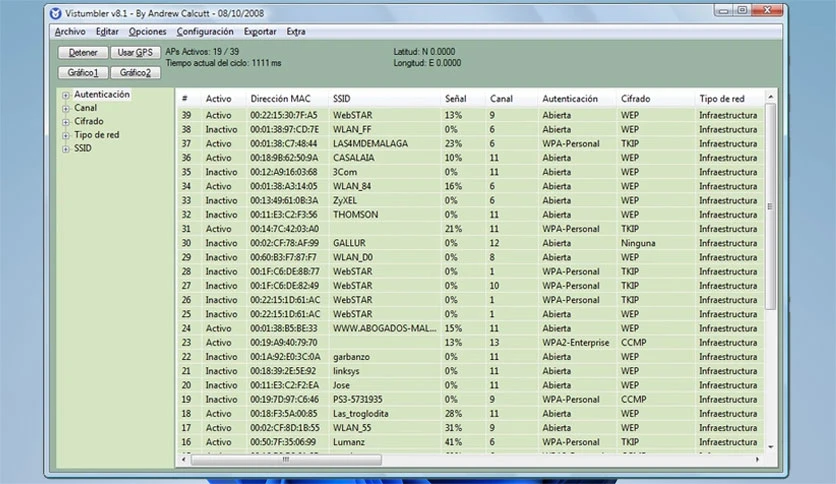Open the Opciones menu
The image size is (836, 484).
pyautogui.click(x=147, y=32)
